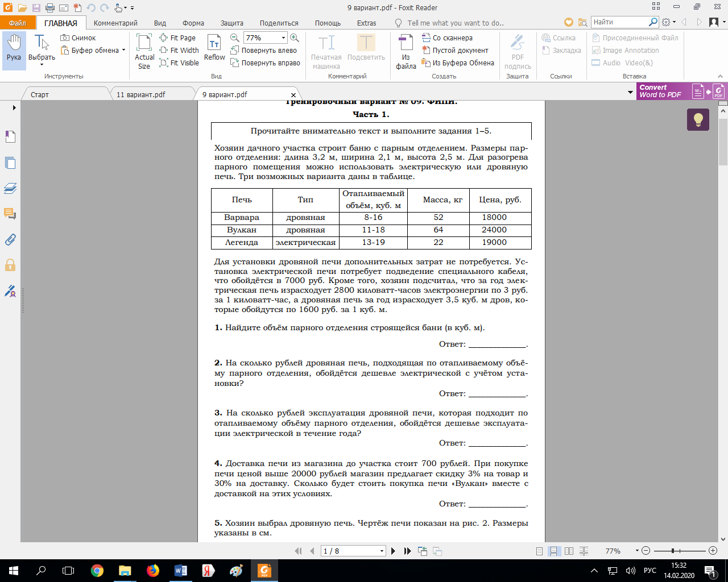
Task: Open the Layers panel in the left sidebar
Action: [x=10, y=188]
